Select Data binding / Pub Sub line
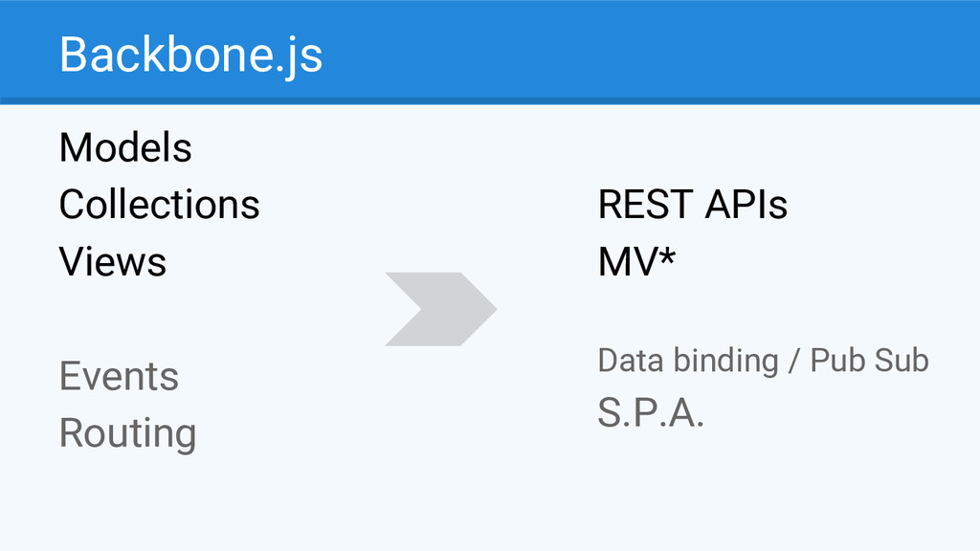Viewport: 980px width, 551px height. 763,361
